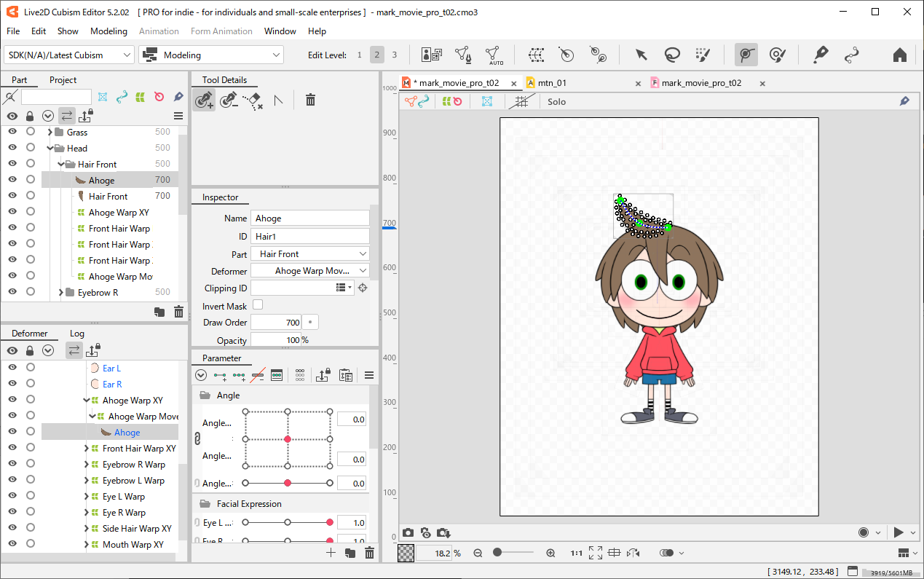Hide the Ahoge art mesh in Part panel
The image size is (924, 579).
12,180
